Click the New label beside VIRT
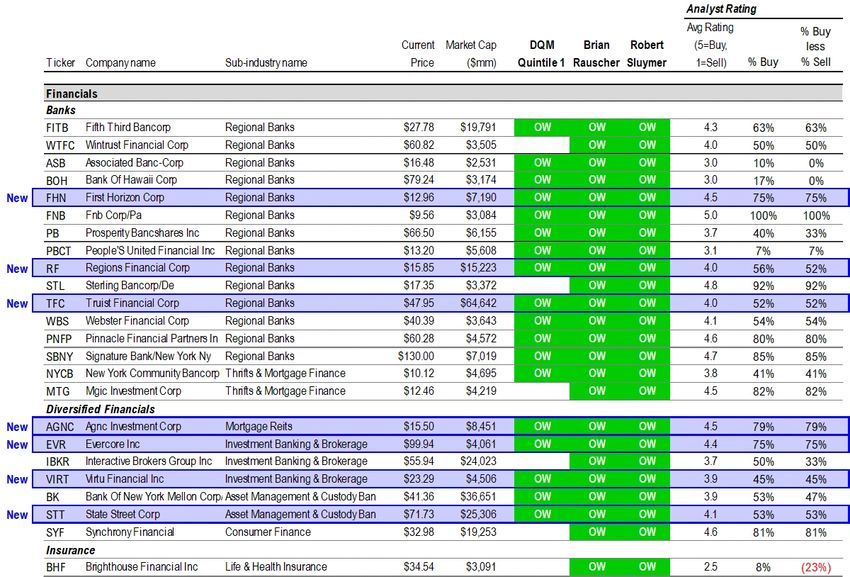The image size is (850, 577). [17, 479]
